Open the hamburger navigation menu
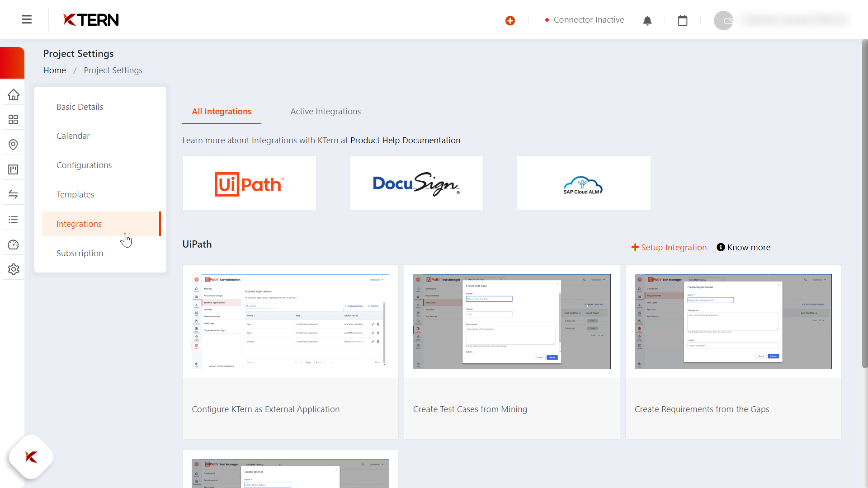The image size is (868, 488). [x=27, y=19]
